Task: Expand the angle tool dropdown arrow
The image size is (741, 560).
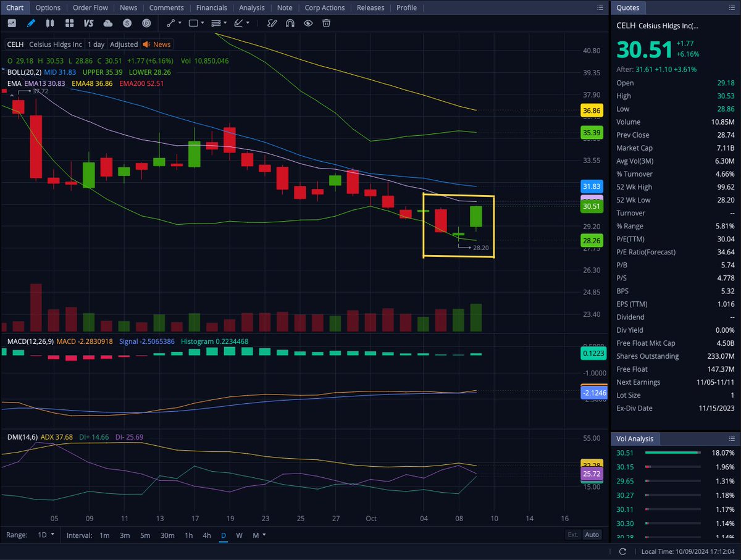Action: pyautogui.click(x=248, y=23)
